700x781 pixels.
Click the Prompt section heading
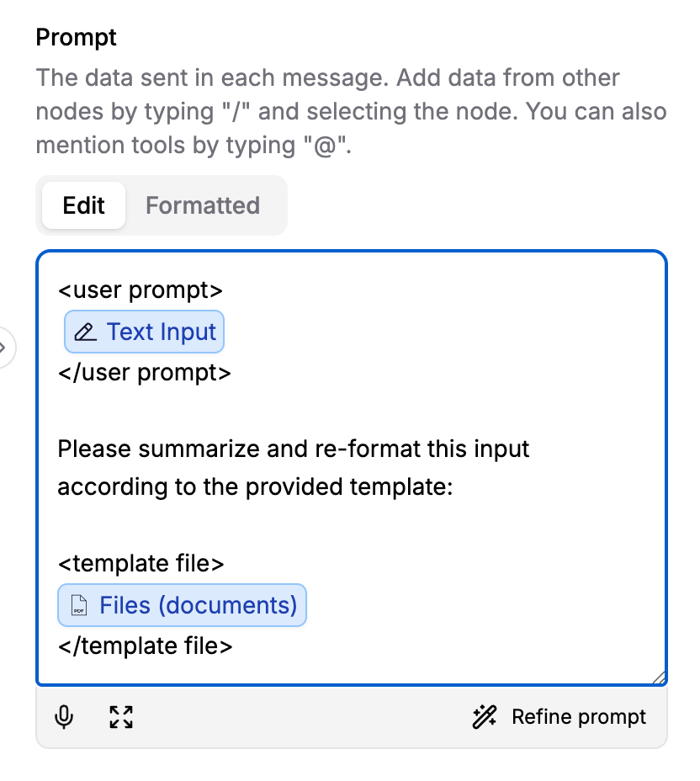(77, 38)
